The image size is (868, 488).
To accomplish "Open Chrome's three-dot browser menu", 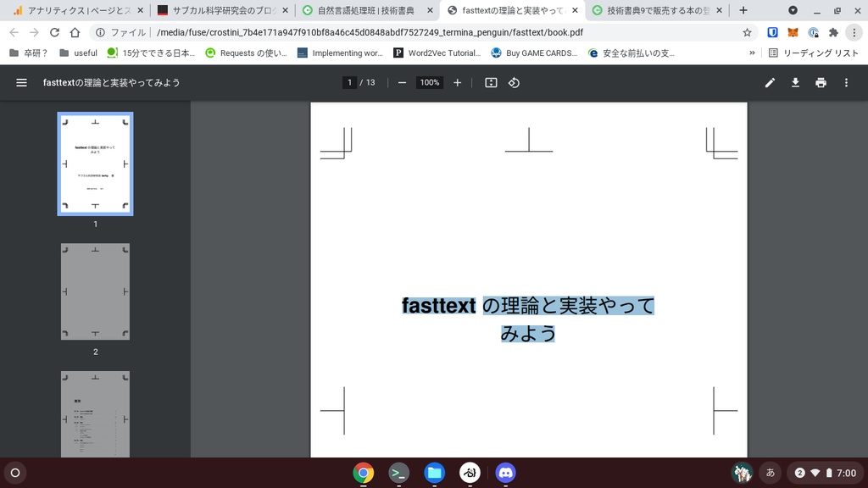I will pyautogui.click(x=855, y=31).
